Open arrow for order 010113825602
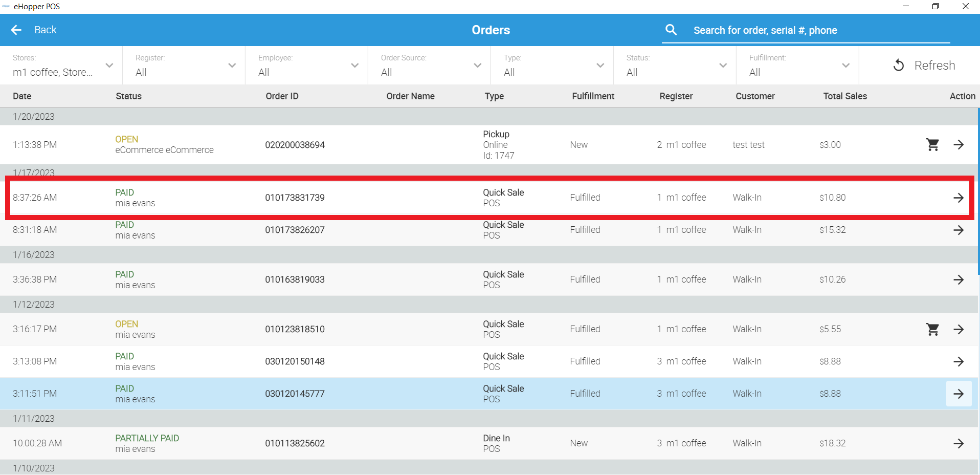980x475 pixels. pos(959,443)
